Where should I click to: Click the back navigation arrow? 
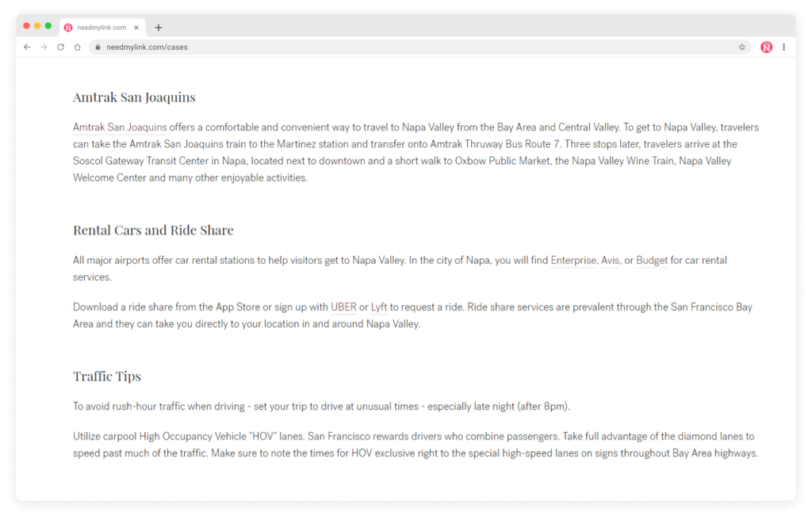coord(27,47)
